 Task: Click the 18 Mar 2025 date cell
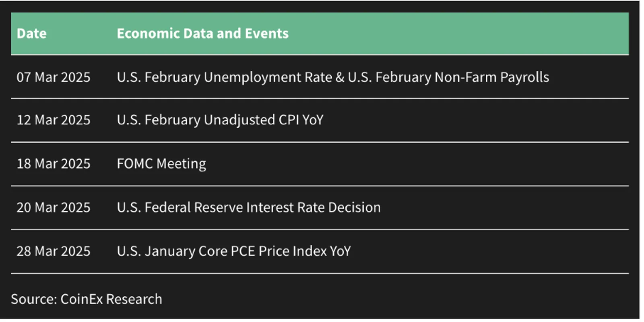tap(54, 164)
